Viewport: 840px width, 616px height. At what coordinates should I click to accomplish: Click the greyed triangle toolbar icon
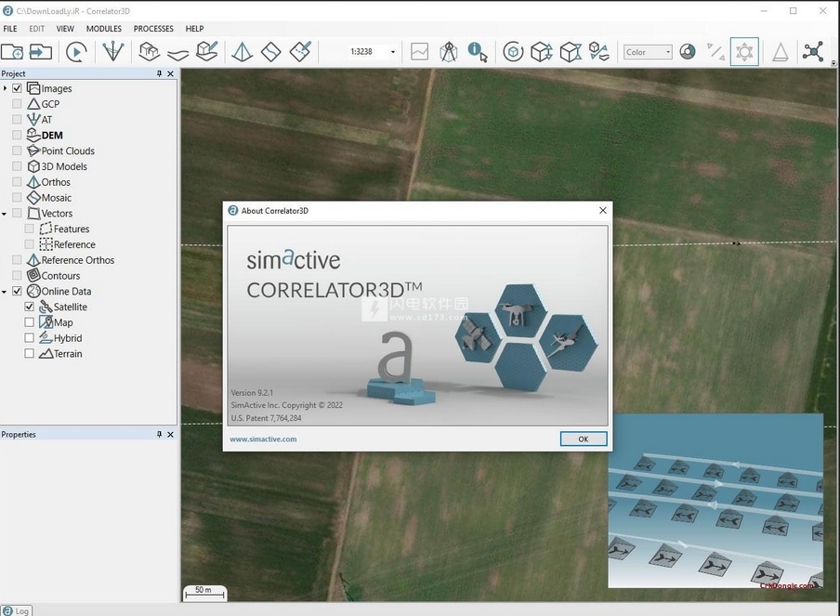coord(780,52)
